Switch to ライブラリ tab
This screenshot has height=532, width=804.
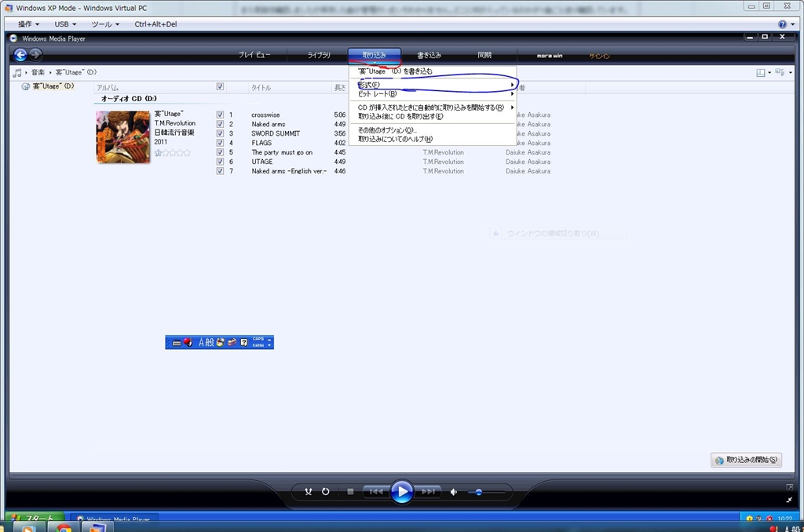point(319,55)
